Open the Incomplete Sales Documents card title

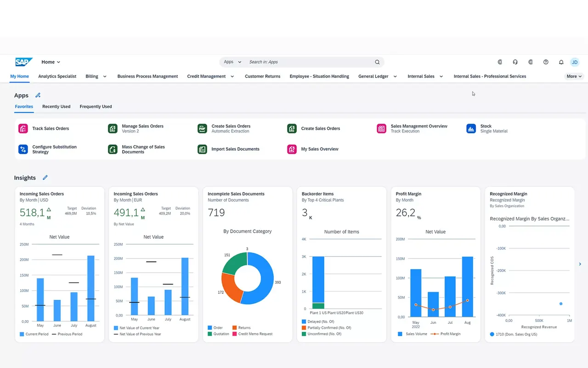(236, 194)
